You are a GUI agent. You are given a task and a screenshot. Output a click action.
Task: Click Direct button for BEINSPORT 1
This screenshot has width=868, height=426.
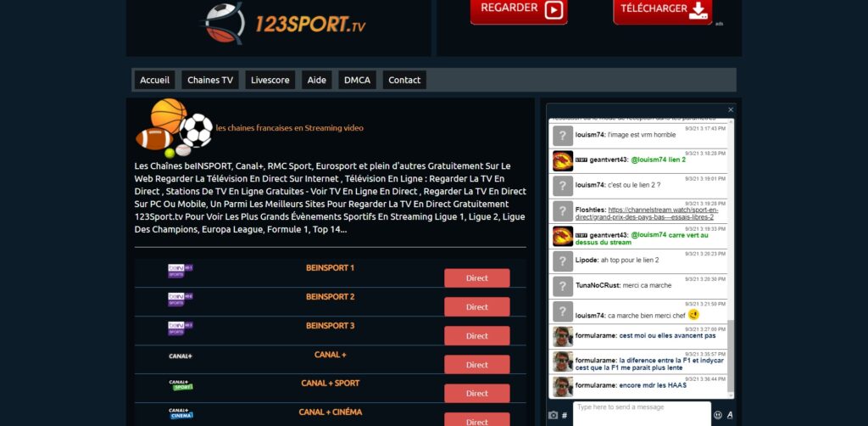pyautogui.click(x=476, y=278)
